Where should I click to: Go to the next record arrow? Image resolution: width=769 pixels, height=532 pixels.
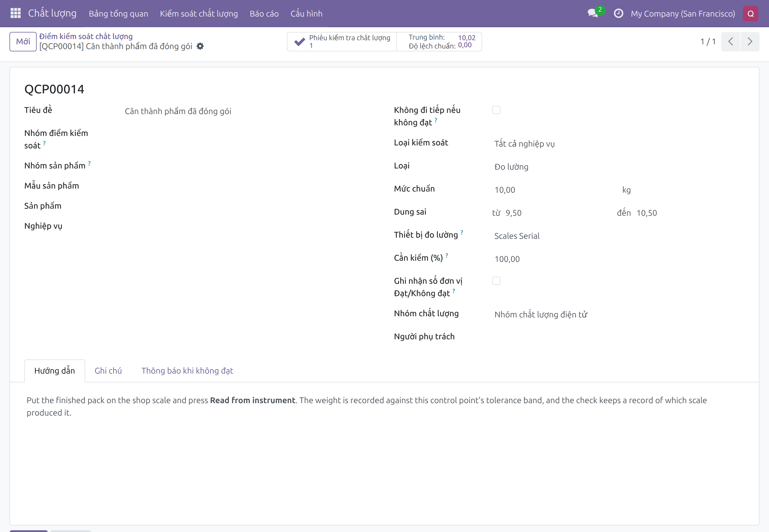pos(750,42)
